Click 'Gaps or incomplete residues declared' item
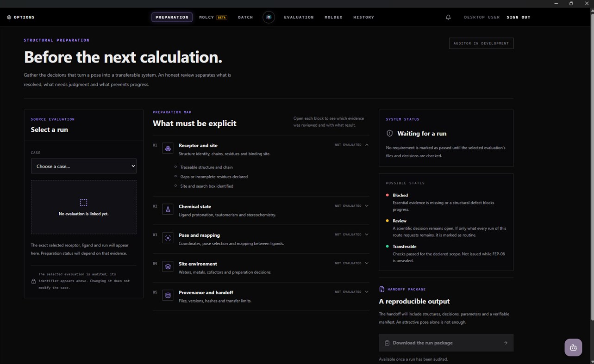 214,177
